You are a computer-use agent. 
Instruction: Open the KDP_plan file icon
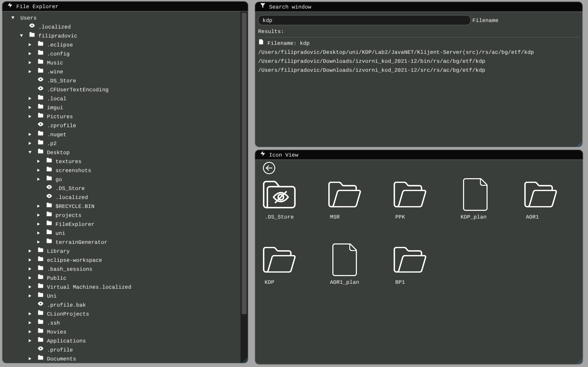475,195
